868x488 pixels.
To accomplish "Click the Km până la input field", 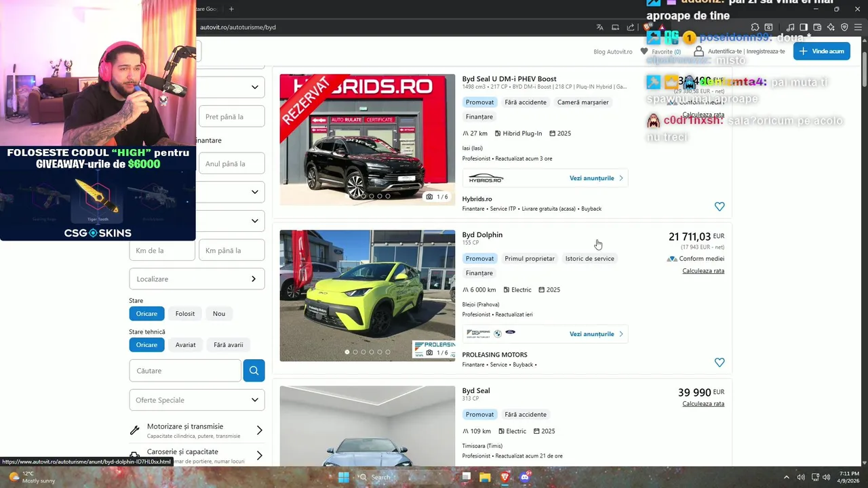I will 232,250.
